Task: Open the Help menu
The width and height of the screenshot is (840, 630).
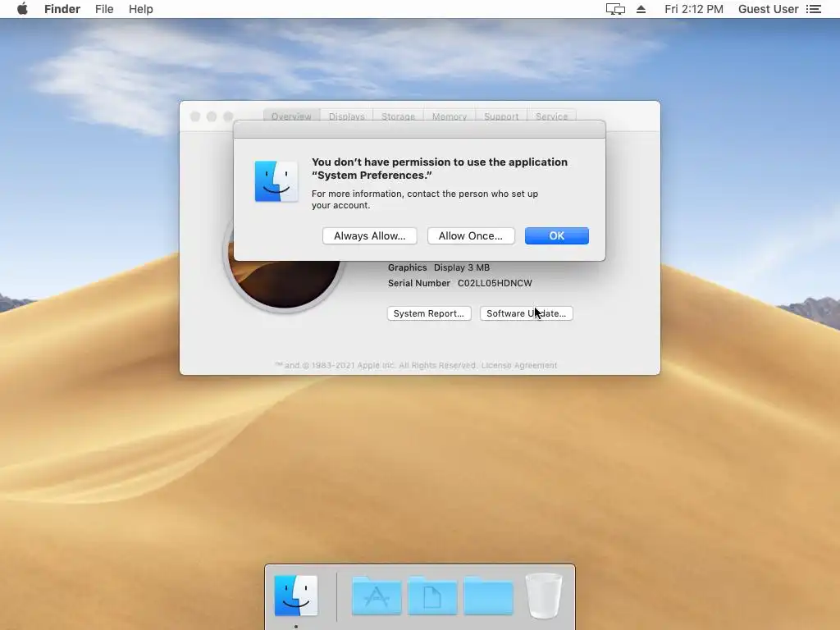Action: pyautogui.click(x=140, y=9)
